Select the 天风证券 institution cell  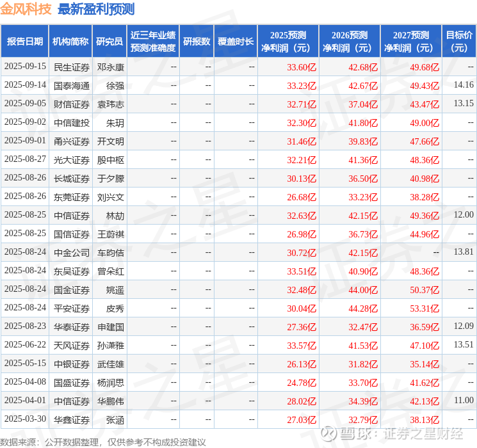pyautogui.click(x=72, y=346)
